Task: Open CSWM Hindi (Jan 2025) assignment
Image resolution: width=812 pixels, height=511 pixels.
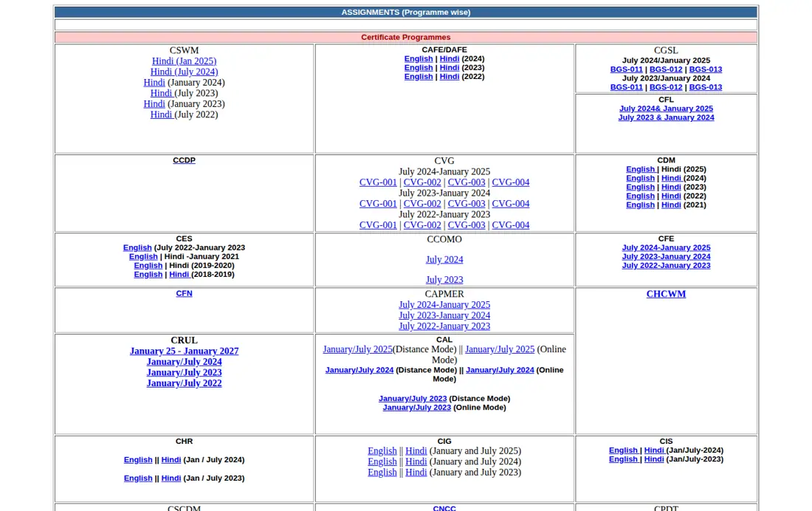Action: 184,61
